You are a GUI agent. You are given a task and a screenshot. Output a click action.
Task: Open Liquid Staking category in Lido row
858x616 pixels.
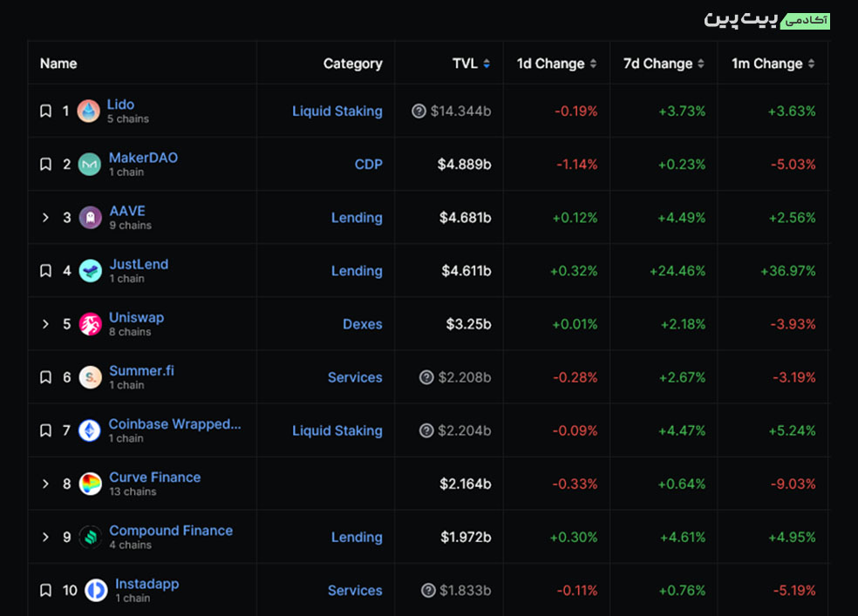(x=337, y=111)
